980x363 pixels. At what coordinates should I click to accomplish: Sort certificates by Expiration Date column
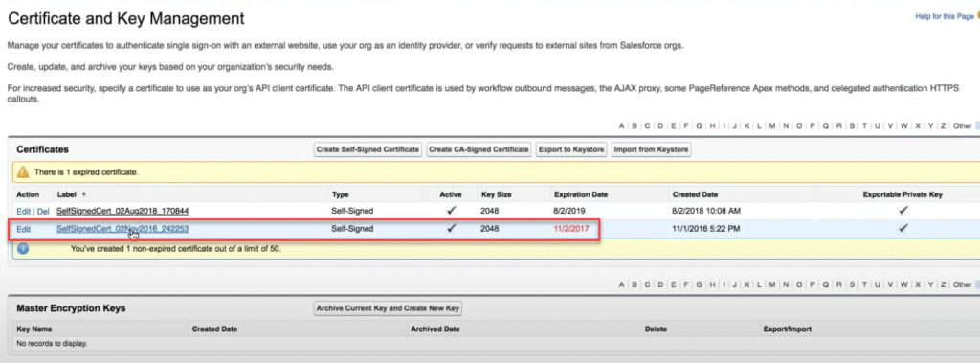click(581, 194)
